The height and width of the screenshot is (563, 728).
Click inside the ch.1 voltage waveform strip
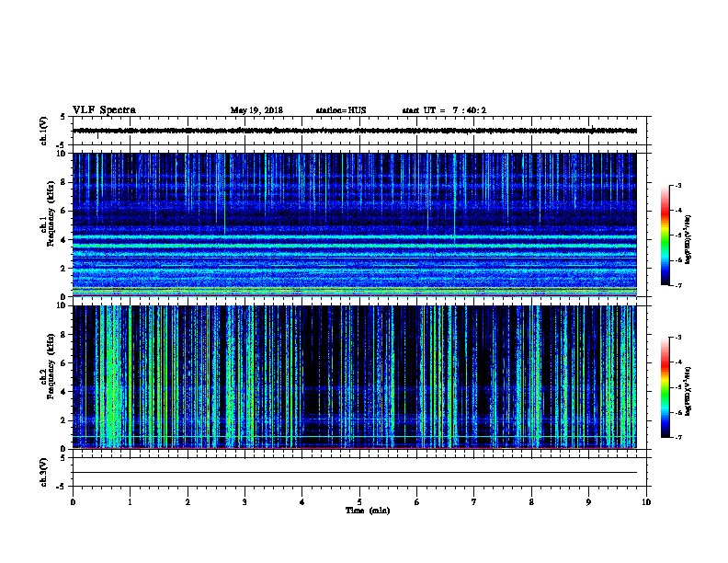[359, 131]
